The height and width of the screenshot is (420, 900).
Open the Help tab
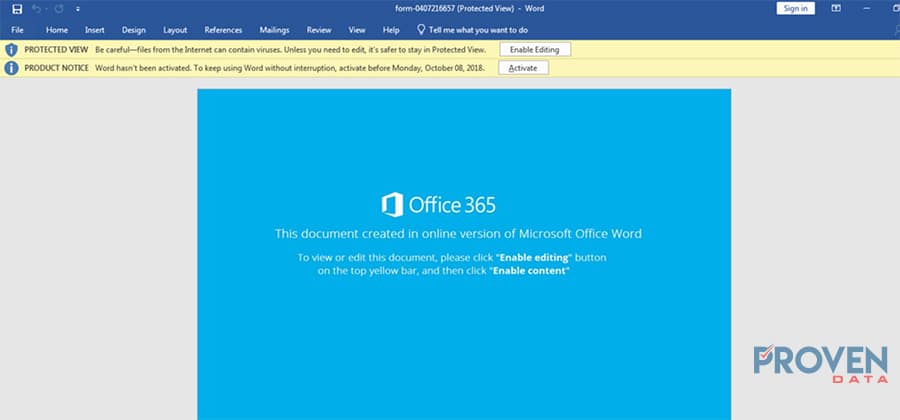click(x=391, y=30)
